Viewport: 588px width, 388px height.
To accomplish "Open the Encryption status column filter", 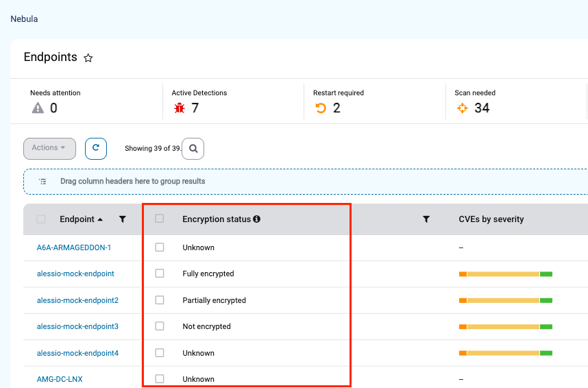I will [426, 219].
